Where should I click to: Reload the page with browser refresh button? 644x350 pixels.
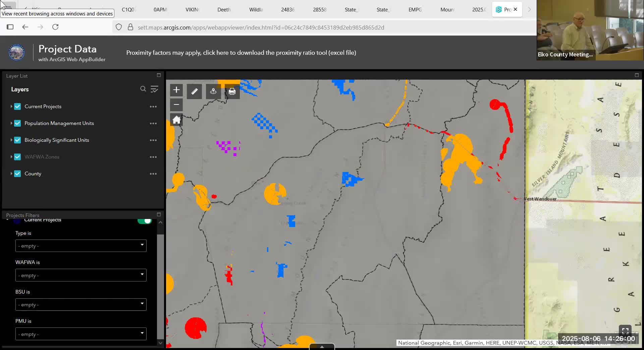pos(55,27)
